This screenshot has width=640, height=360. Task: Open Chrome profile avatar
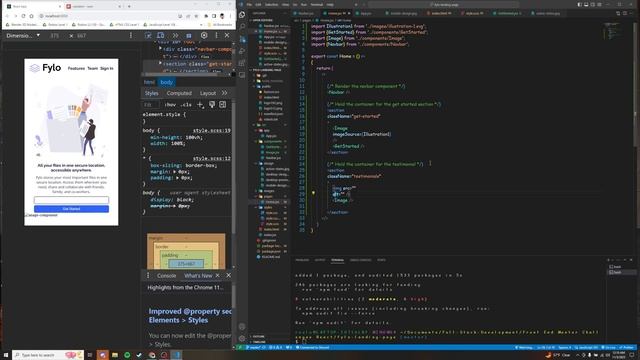(222, 16)
